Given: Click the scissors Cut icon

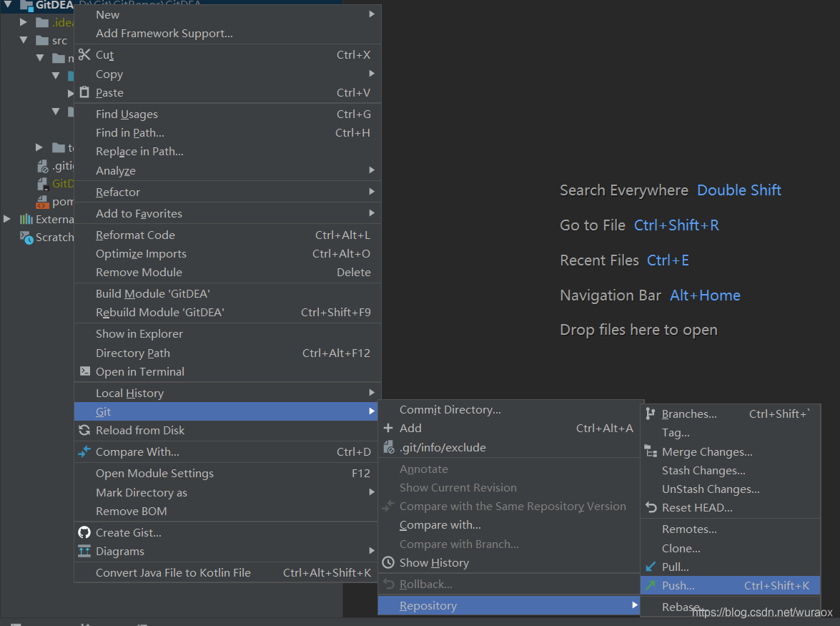Looking at the screenshot, I should click(84, 54).
